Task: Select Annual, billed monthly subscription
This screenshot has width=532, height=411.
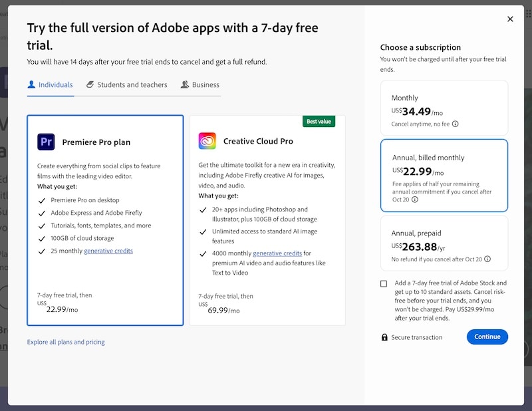Action: (444, 176)
